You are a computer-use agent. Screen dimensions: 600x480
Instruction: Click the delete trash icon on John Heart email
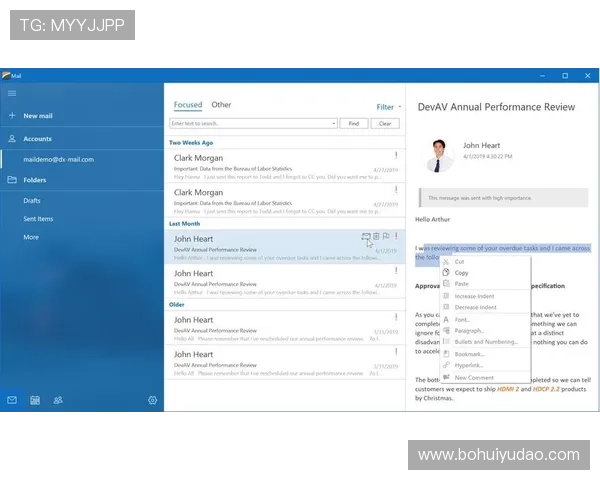tap(376, 236)
